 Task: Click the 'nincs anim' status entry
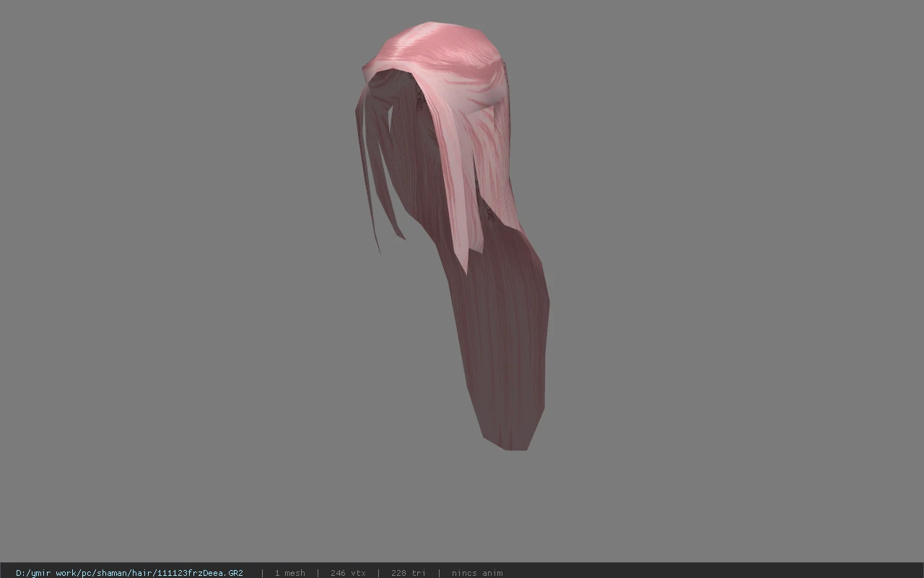tap(477, 573)
